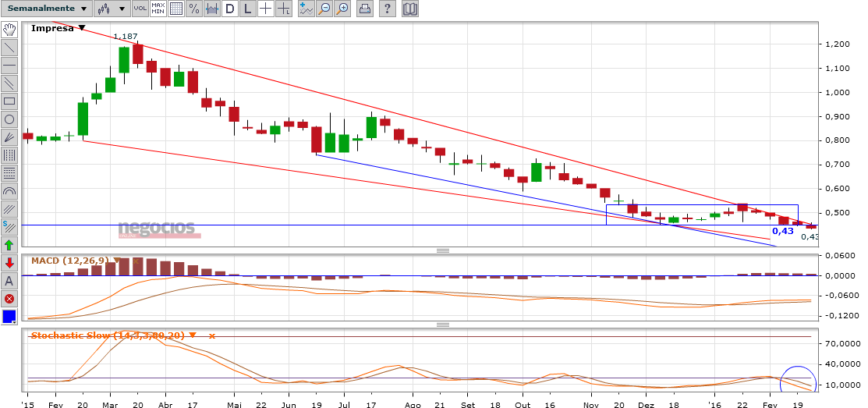Image resolution: width=868 pixels, height=408 pixels.
Task: Select the triple diagonal lines tool
Action: [x=9, y=209]
